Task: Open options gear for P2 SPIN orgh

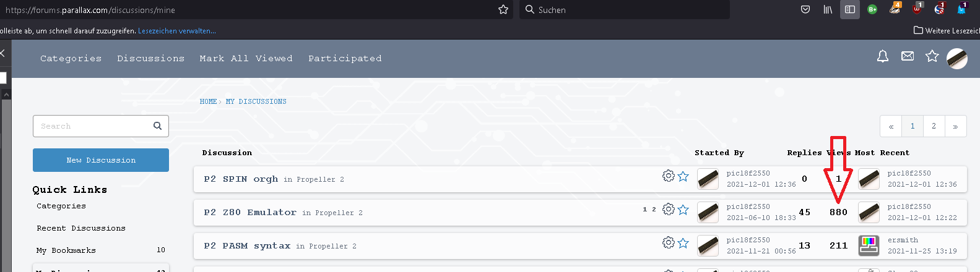Action: click(x=669, y=176)
